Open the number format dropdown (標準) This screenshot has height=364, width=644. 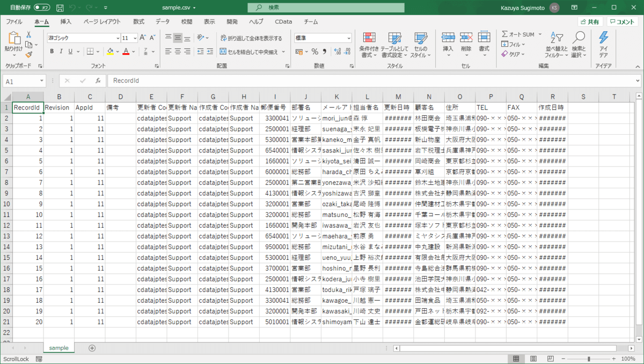pos(348,38)
